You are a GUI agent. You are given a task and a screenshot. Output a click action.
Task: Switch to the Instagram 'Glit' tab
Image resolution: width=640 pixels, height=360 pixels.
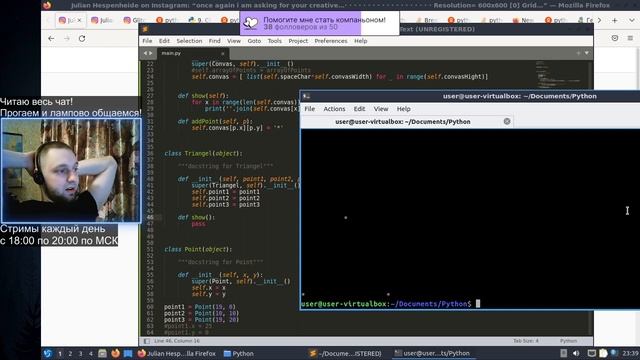click(x=134, y=20)
